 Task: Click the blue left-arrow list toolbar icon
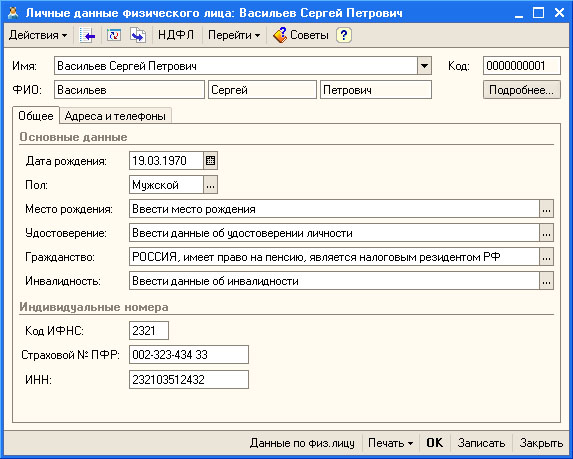click(87, 35)
